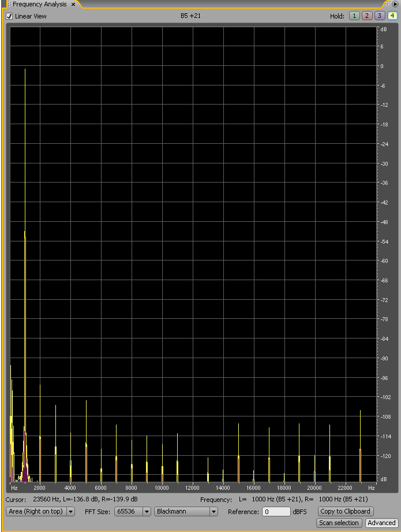Toggle Hold button 4
401x532 pixels.
(392, 16)
